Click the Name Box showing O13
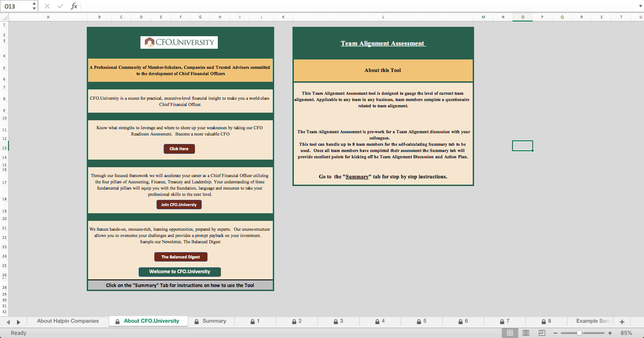The height and width of the screenshot is (338, 644). 17,6
